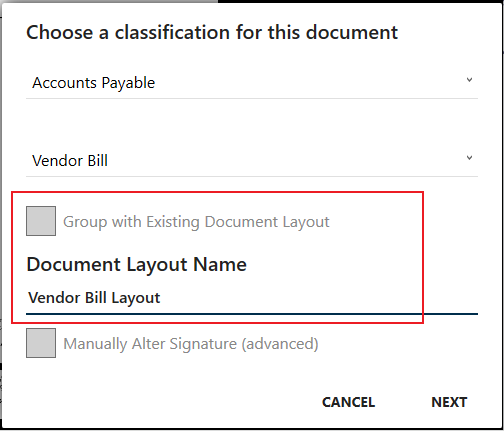Dismiss the classification dialog with Cancel

click(x=348, y=402)
